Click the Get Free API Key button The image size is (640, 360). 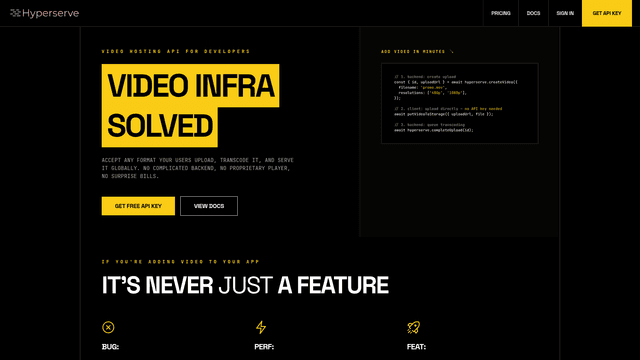[138, 206]
